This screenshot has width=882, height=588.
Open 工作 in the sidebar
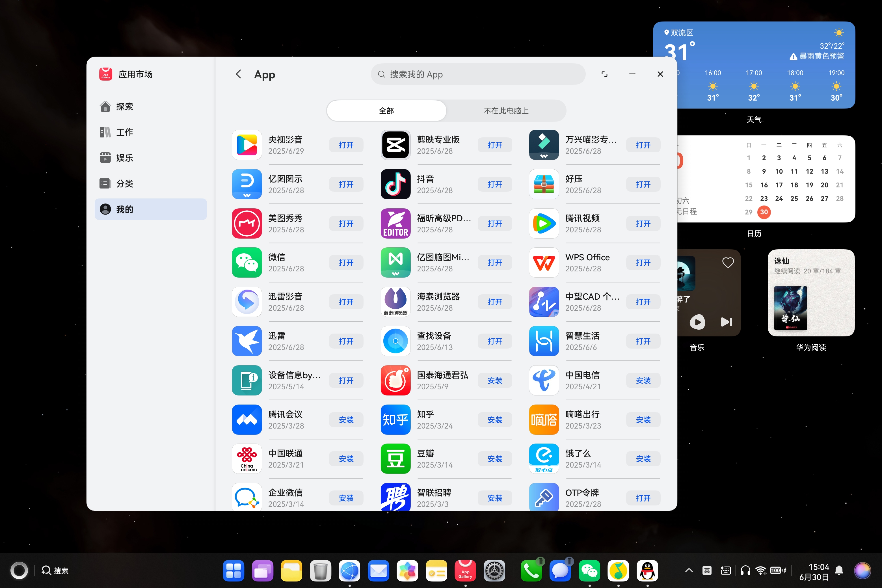tap(151, 132)
